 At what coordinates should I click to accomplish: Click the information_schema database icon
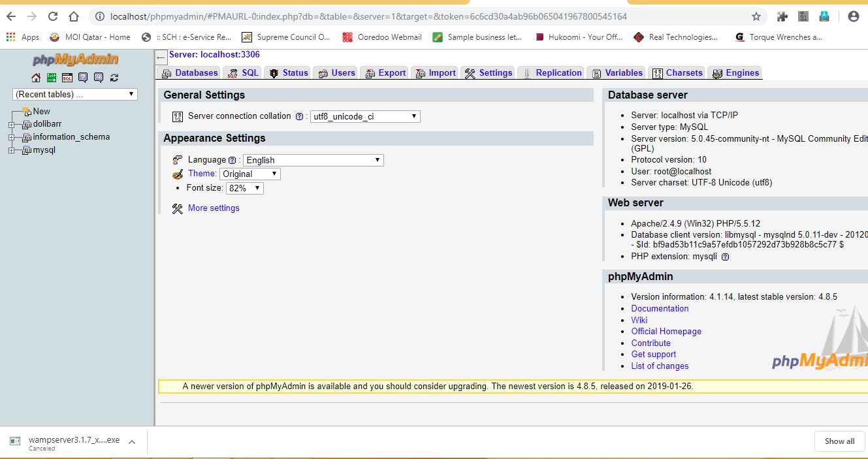(x=27, y=137)
